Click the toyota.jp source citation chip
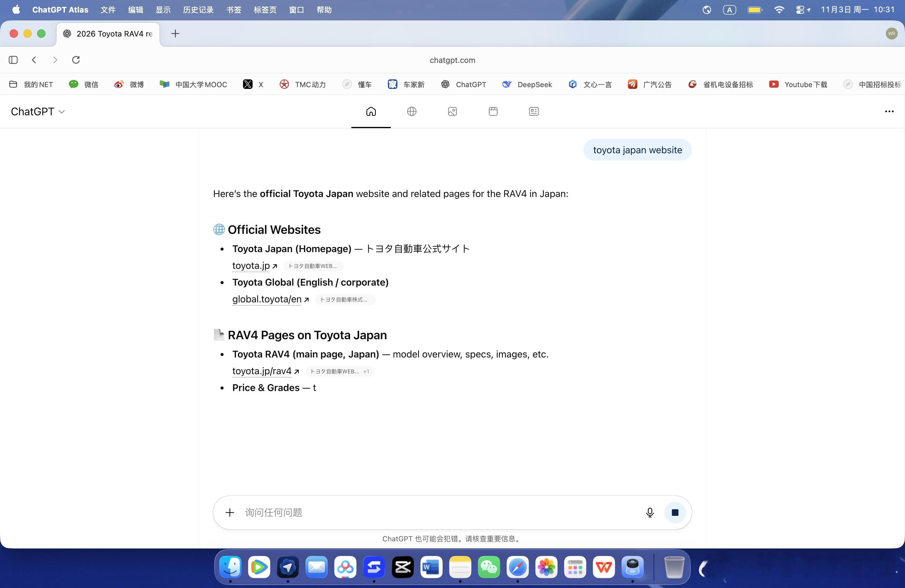The width and height of the screenshot is (905, 588). coord(312,266)
